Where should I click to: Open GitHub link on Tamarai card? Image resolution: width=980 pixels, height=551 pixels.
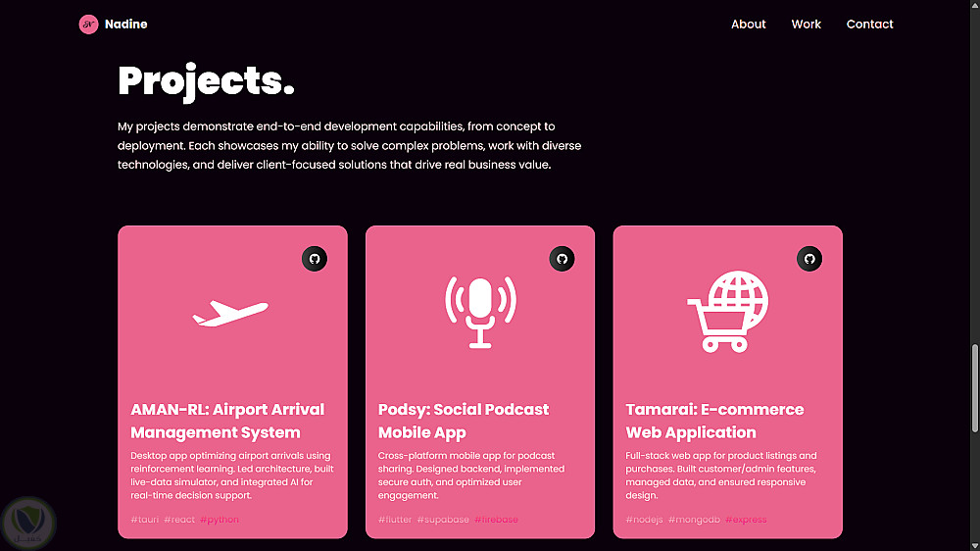pyautogui.click(x=809, y=259)
